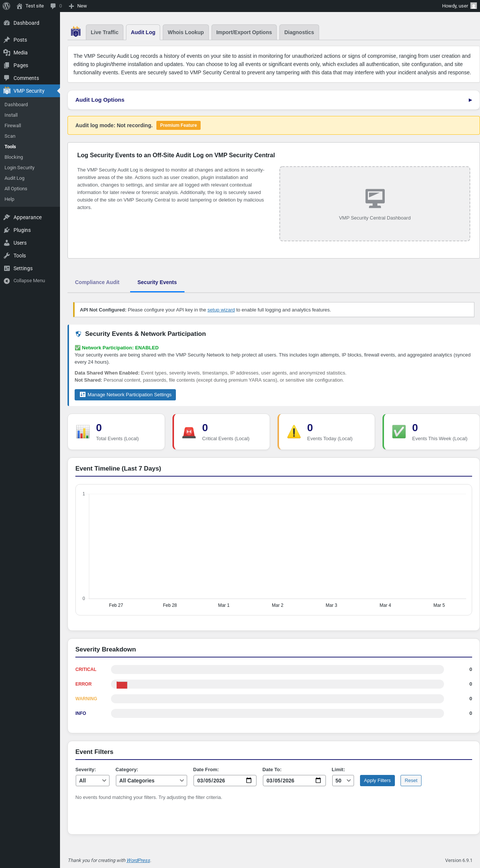Click Manage Network Participation Settings button
The image size is (480, 868).
click(125, 395)
